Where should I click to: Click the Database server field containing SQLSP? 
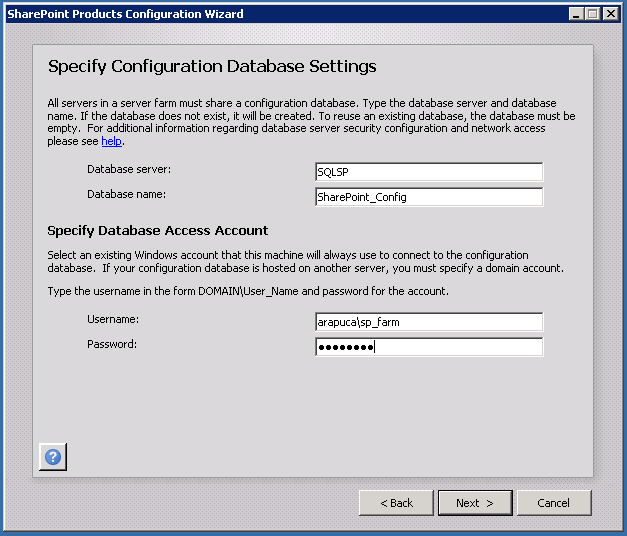coord(428,171)
